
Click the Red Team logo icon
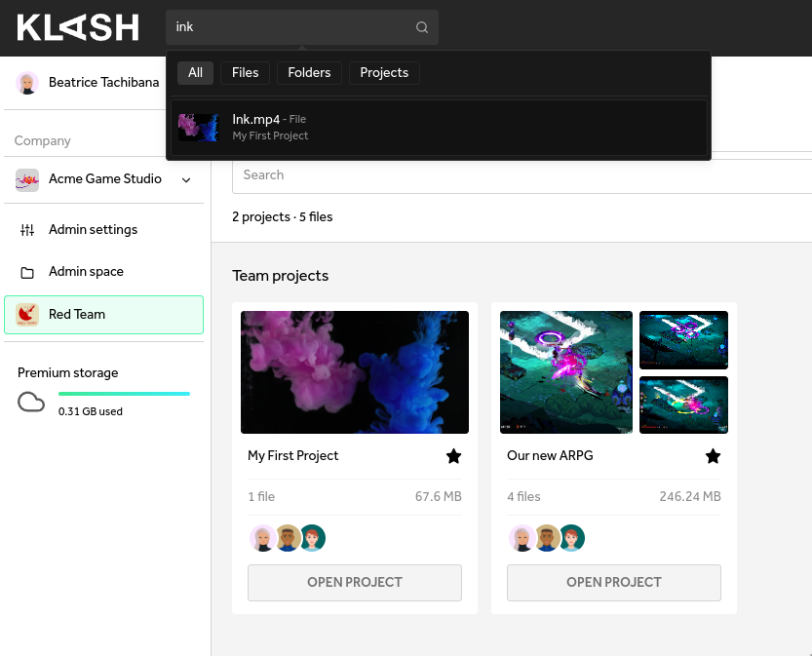[27, 315]
